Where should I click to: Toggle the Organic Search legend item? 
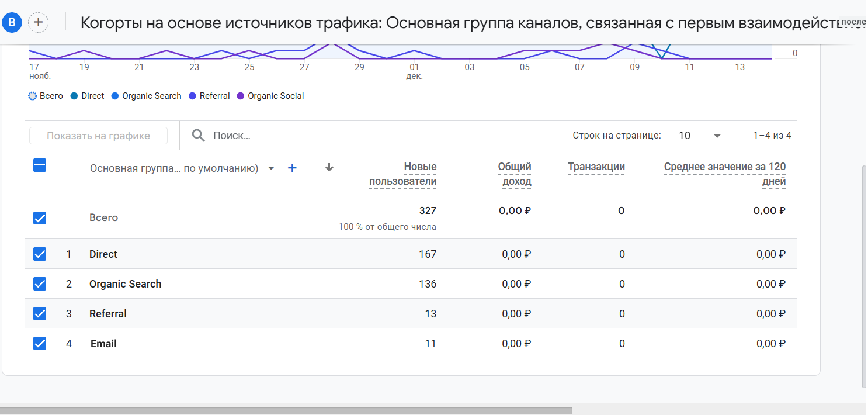146,96
